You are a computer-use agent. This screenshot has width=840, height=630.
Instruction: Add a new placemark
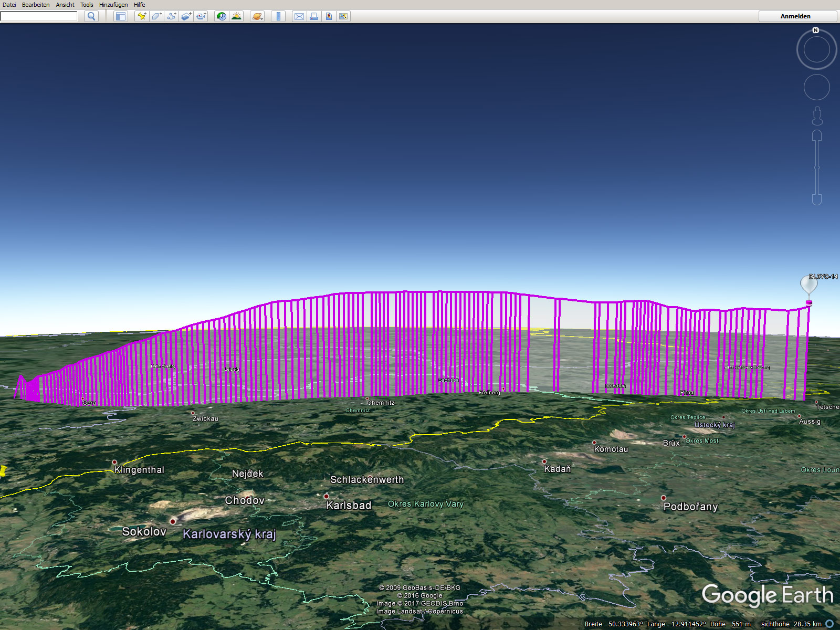pos(142,16)
